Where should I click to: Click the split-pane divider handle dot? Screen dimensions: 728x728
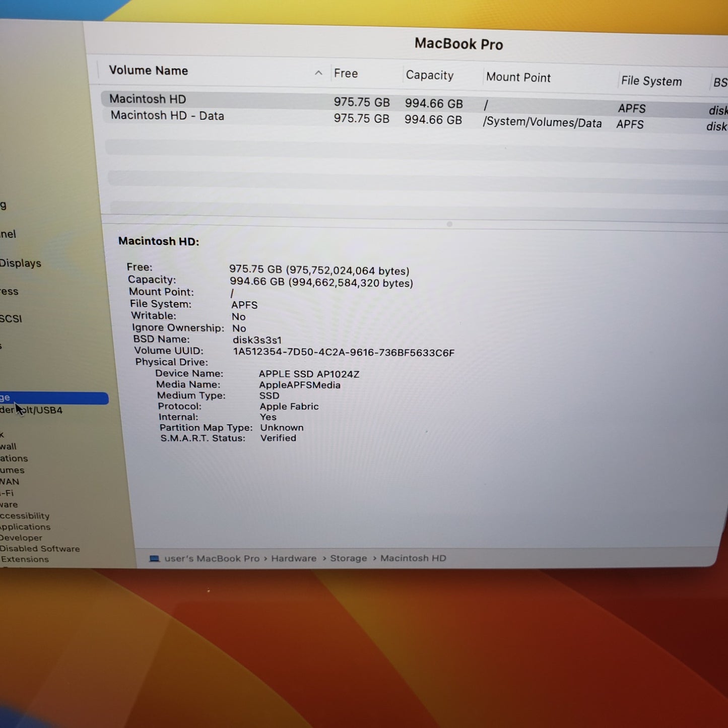(449, 224)
